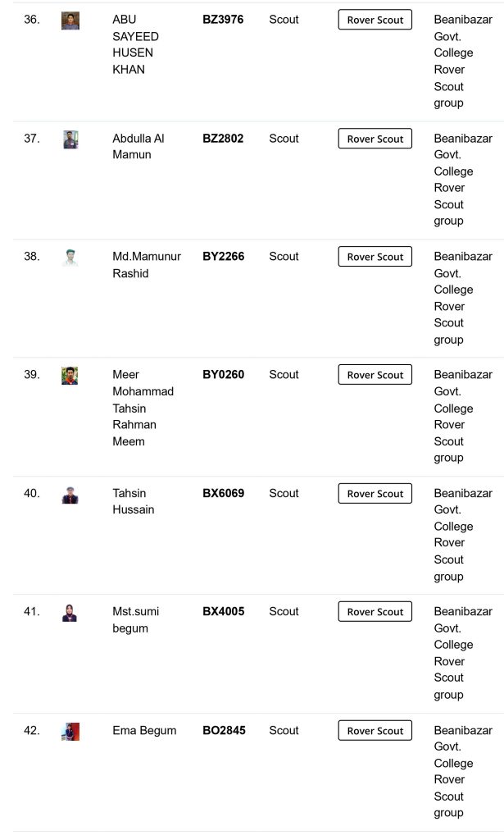Select the ID BO2845
504x840 pixels.
tap(224, 730)
